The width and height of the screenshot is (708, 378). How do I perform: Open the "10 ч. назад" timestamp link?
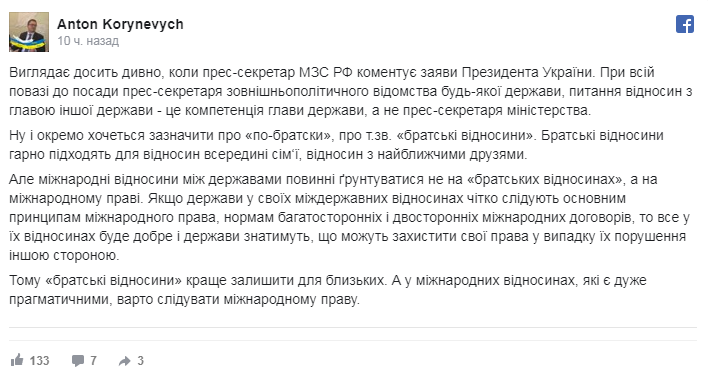(x=88, y=41)
